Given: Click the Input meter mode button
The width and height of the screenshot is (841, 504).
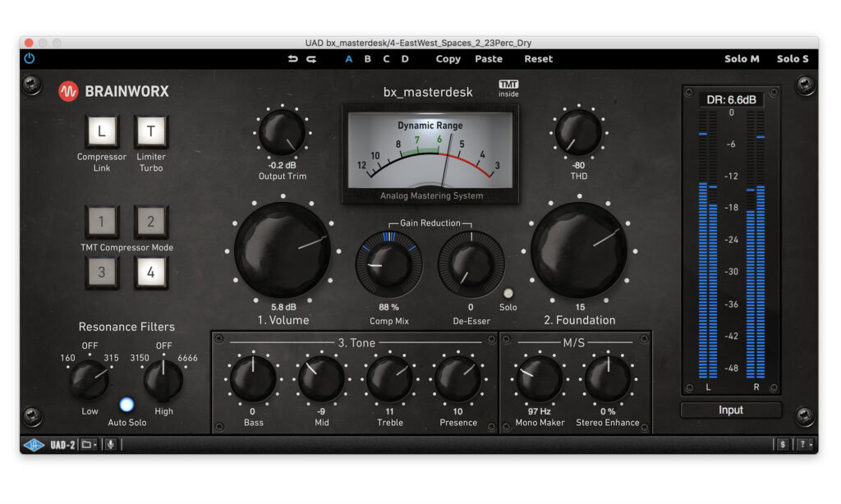Looking at the screenshot, I should (x=730, y=410).
